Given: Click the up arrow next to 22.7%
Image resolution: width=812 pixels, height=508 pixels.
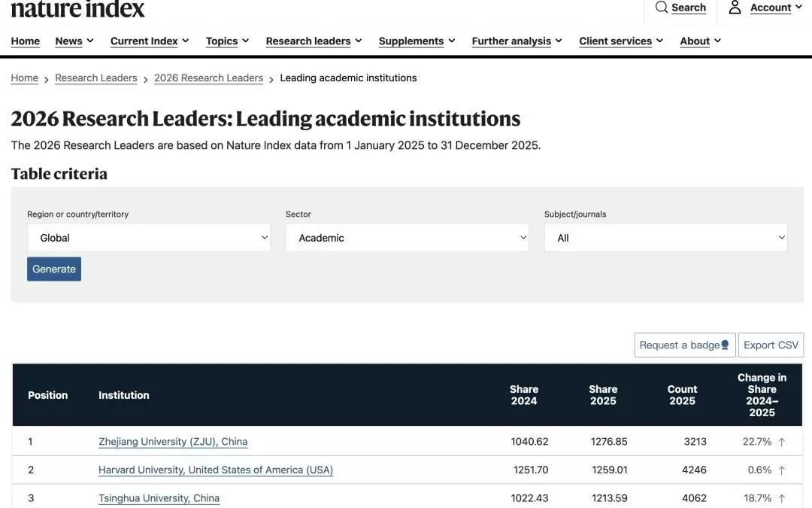Looking at the screenshot, I should [782, 443].
